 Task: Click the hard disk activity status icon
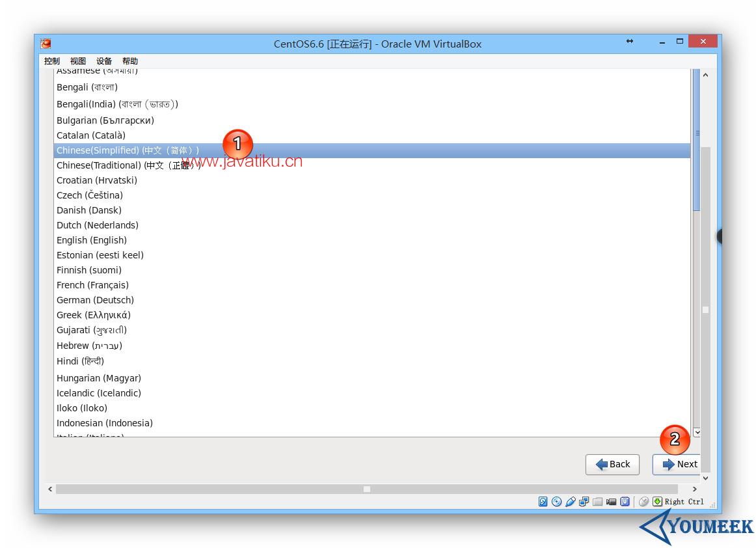coord(543,502)
